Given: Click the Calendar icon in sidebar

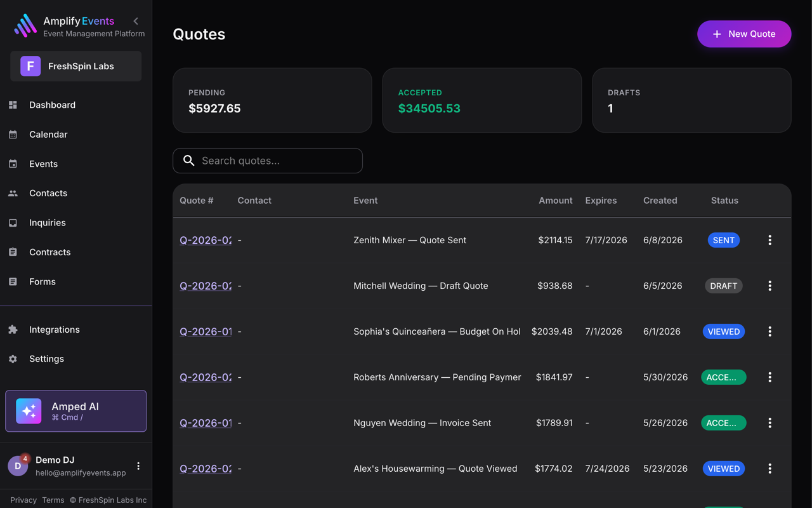Looking at the screenshot, I should [13, 135].
